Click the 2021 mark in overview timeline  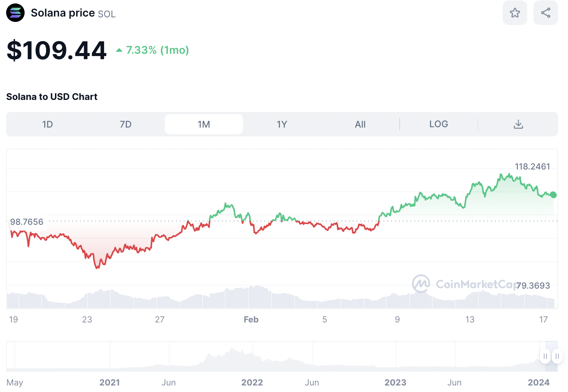pyautogui.click(x=110, y=382)
